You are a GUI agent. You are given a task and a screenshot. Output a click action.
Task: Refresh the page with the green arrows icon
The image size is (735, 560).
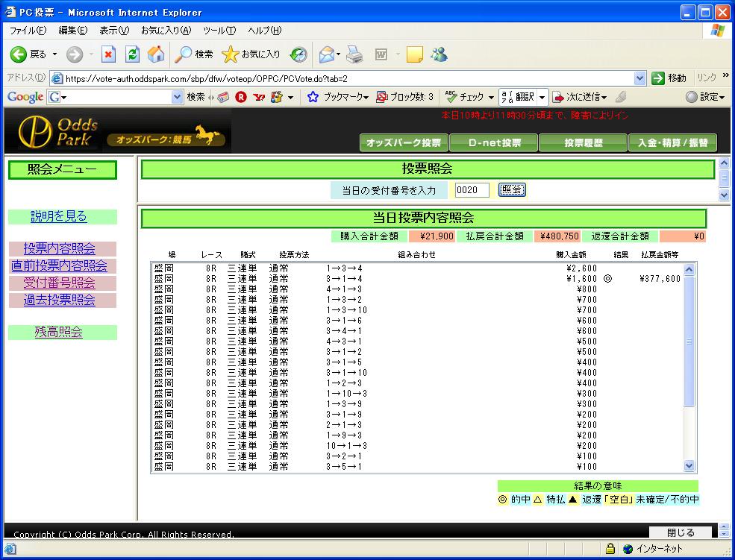[133, 54]
